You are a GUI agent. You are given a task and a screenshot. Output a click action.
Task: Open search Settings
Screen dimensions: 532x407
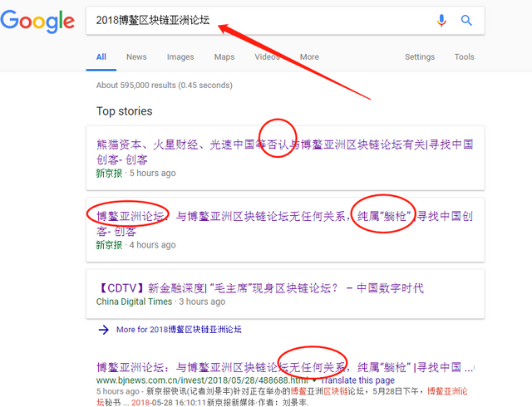coord(420,57)
